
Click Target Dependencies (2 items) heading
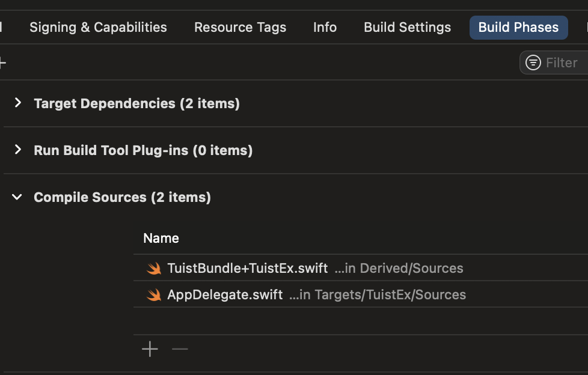click(x=137, y=103)
